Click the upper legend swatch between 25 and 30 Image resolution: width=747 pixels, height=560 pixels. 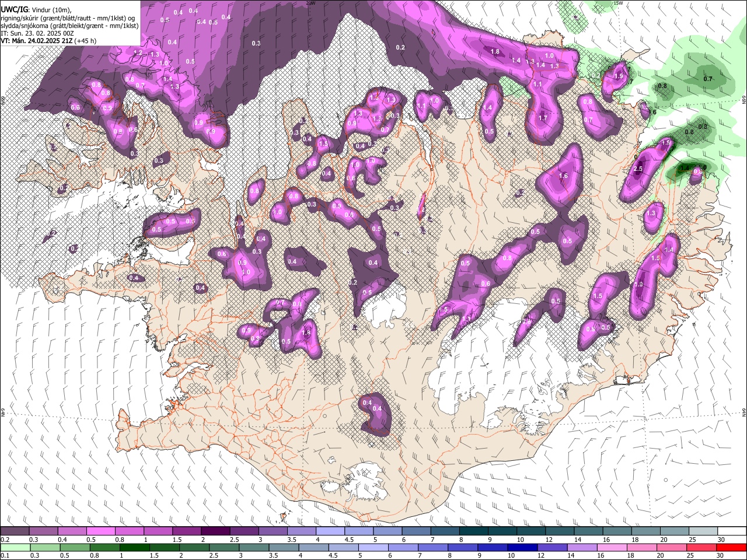point(703,531)
